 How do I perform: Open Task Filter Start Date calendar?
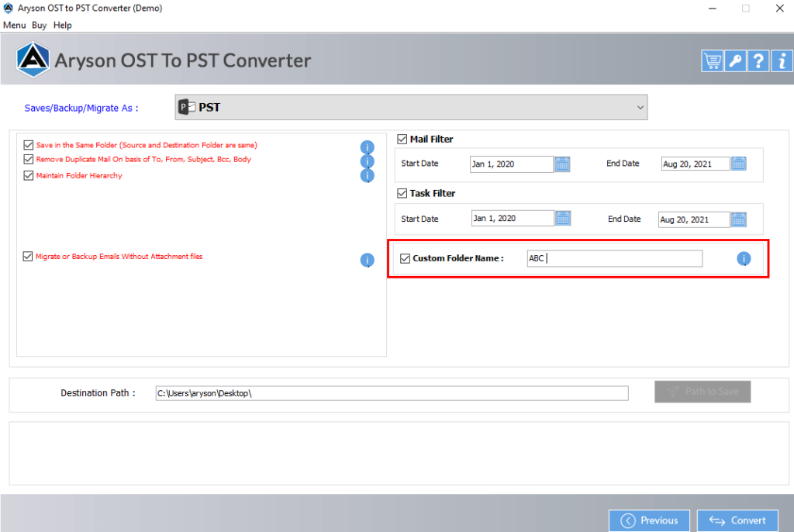(x=563, y=219)
